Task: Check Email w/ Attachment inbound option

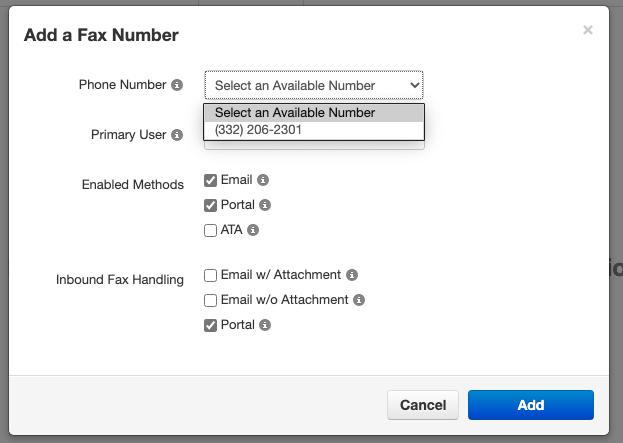Action: pos(210,275)
